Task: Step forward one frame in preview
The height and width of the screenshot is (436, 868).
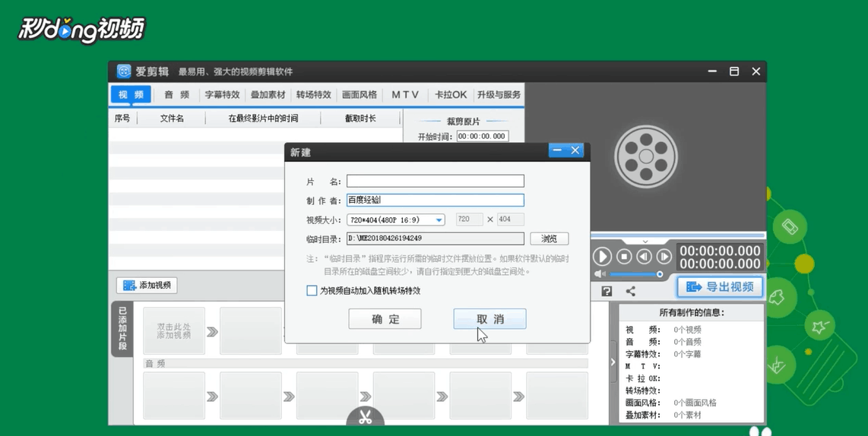Action: tap(664, 257)
